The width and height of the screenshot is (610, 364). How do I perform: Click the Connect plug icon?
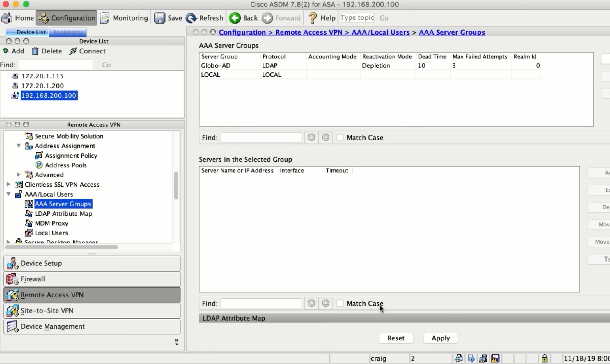pyautogui.click(x=73, y=51)
